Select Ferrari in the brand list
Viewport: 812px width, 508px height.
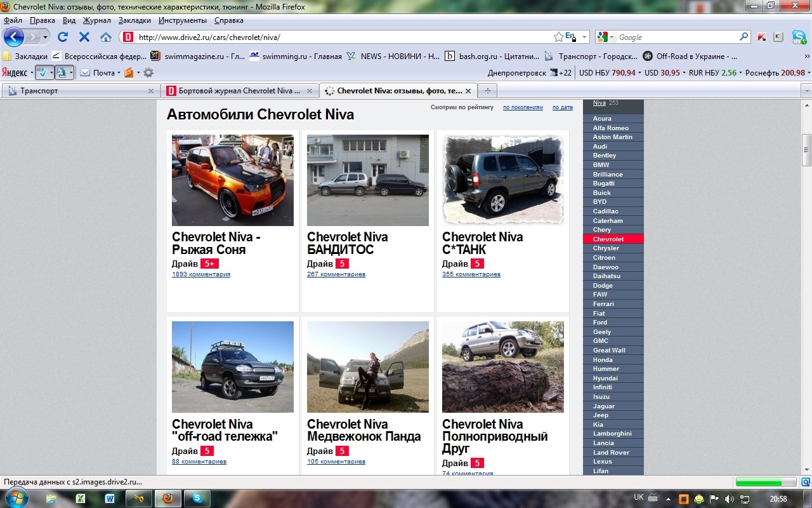click(603, 304)
